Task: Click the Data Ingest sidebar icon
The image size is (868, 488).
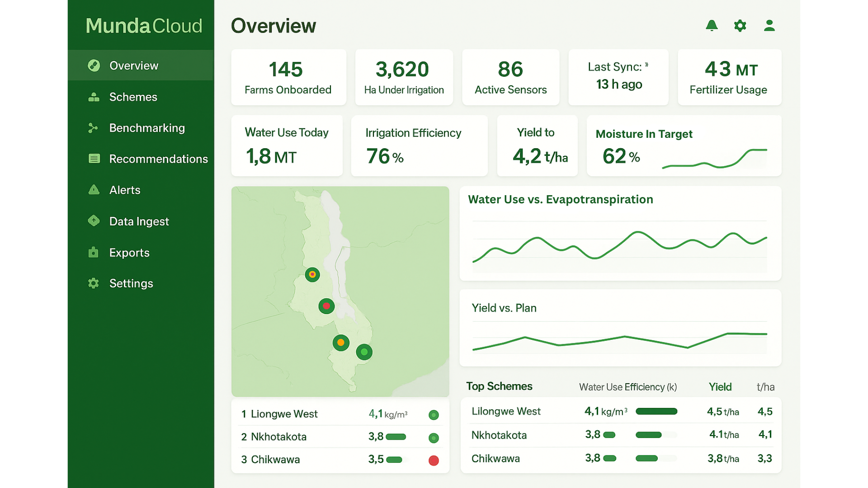Action: pos(94,221)
